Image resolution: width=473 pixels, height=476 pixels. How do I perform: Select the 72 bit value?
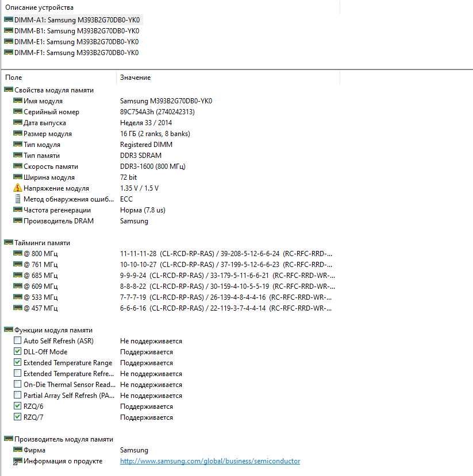tap(128, 177)
